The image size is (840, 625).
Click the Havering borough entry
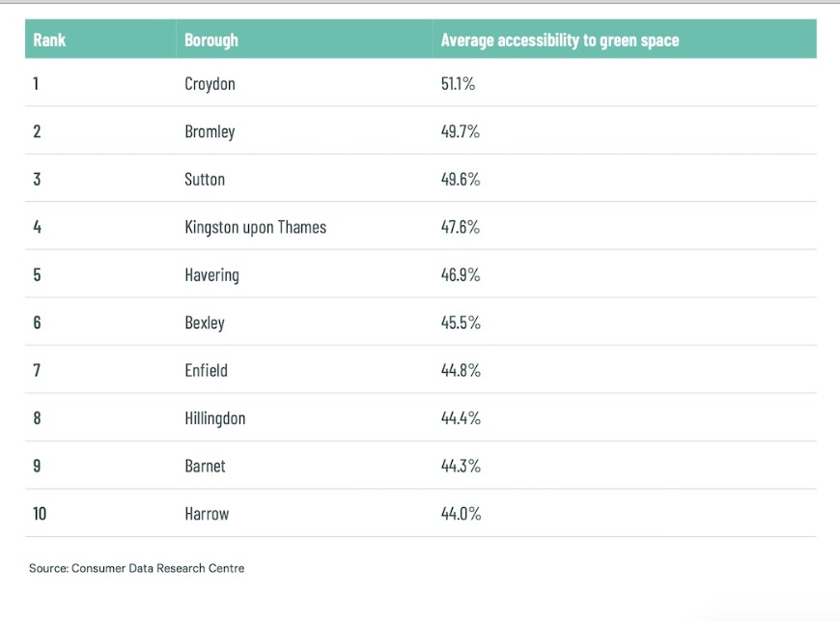tap(211, 275)
